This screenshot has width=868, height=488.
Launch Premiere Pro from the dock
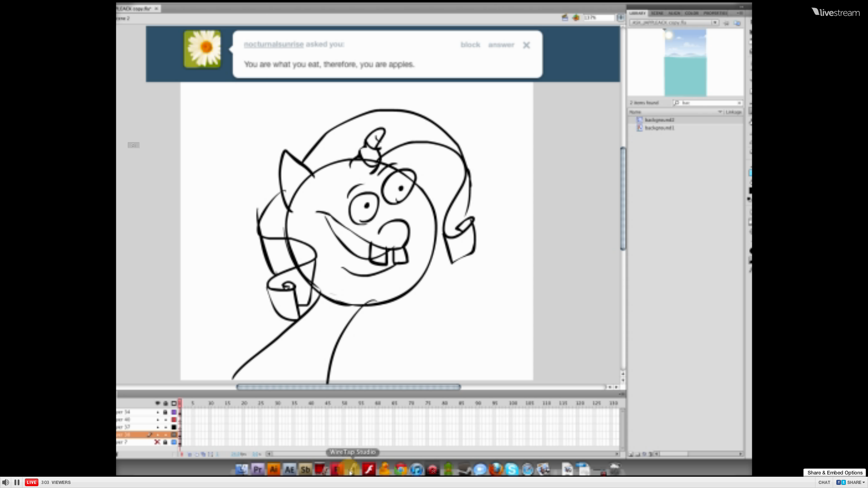[258, 469]
